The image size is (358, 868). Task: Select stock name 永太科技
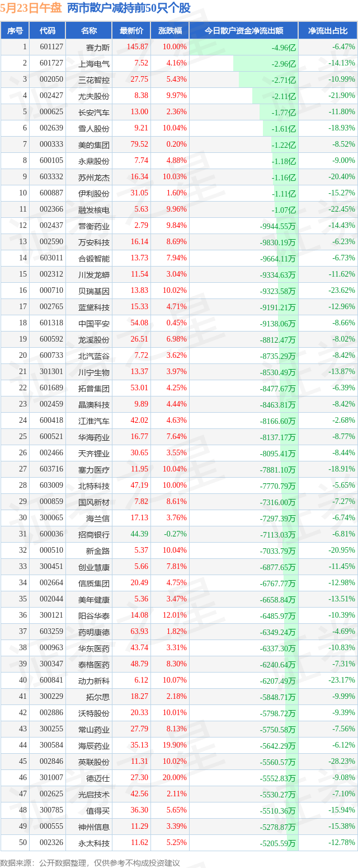click(x=95, y=843)
